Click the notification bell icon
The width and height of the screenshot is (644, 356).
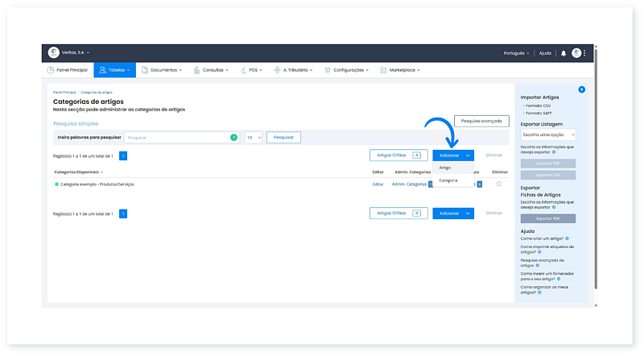(x=563, y=53)
